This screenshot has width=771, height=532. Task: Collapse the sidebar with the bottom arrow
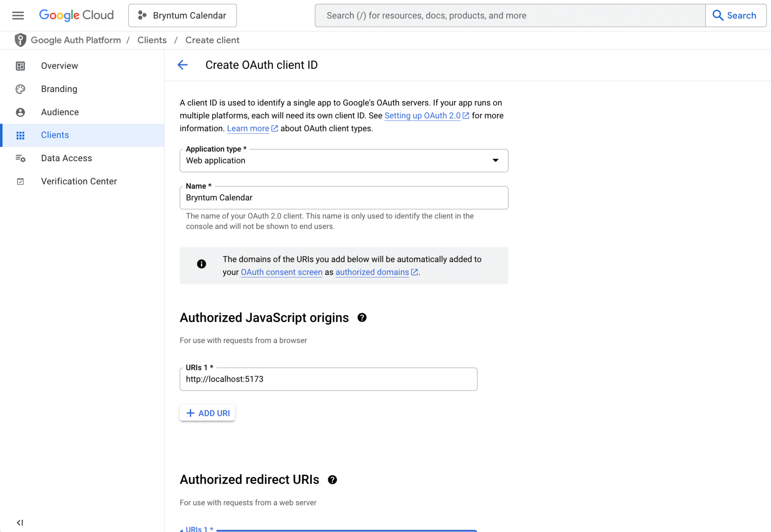[x=20, y=523]
